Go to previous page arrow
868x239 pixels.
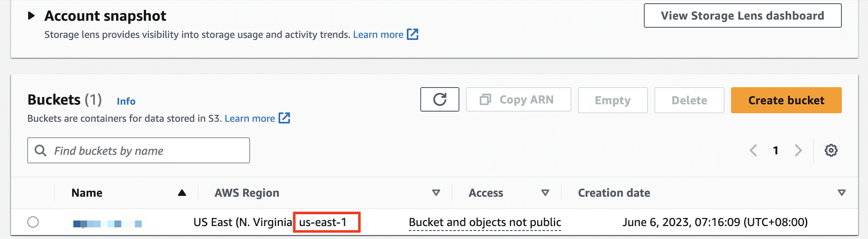coord(753,150)
